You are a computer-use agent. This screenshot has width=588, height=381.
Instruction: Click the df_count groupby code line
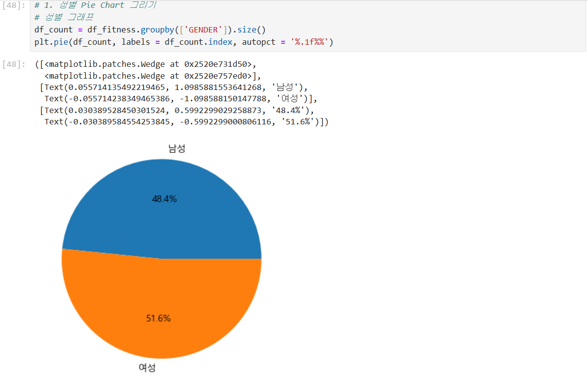point(150,29)
